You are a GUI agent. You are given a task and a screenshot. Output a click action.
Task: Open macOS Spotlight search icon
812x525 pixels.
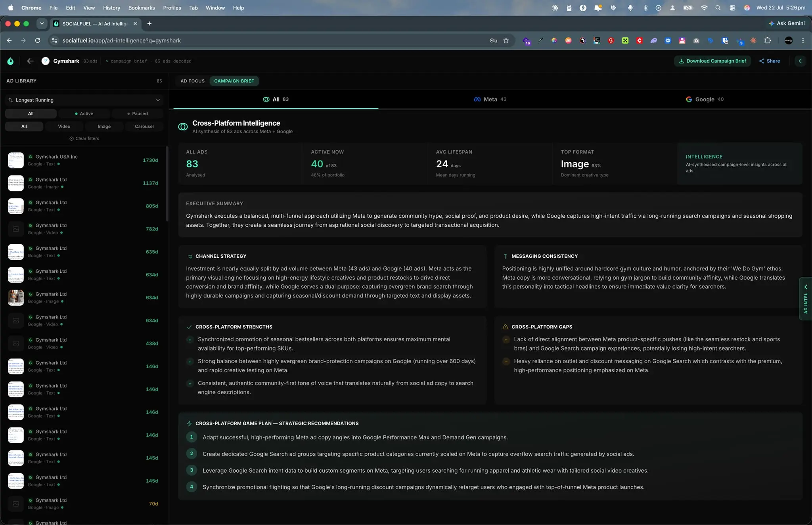point(718,8)
